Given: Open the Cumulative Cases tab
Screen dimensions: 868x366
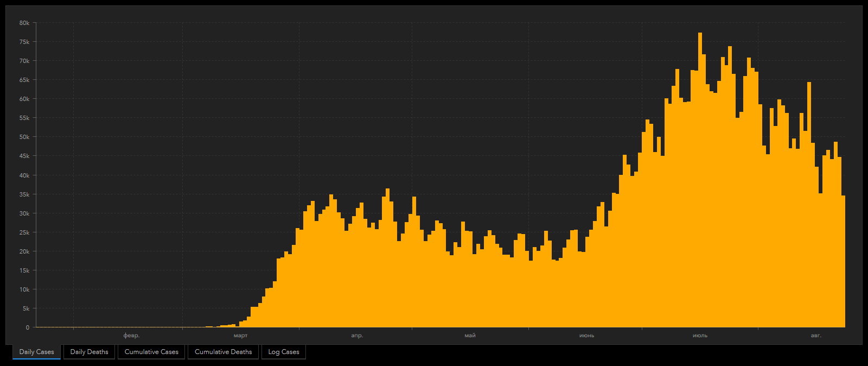Looking at the screenshot, I should (x=151, y=352).
